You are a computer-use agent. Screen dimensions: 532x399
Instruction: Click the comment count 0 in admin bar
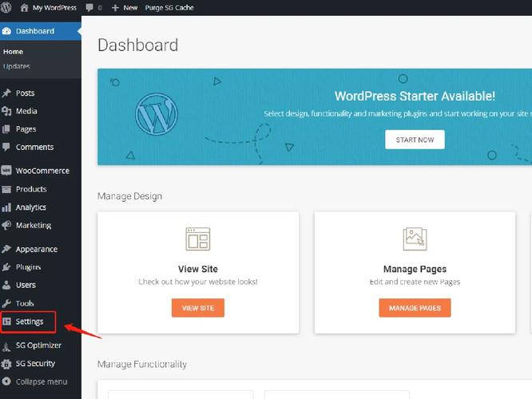[100, 8]
